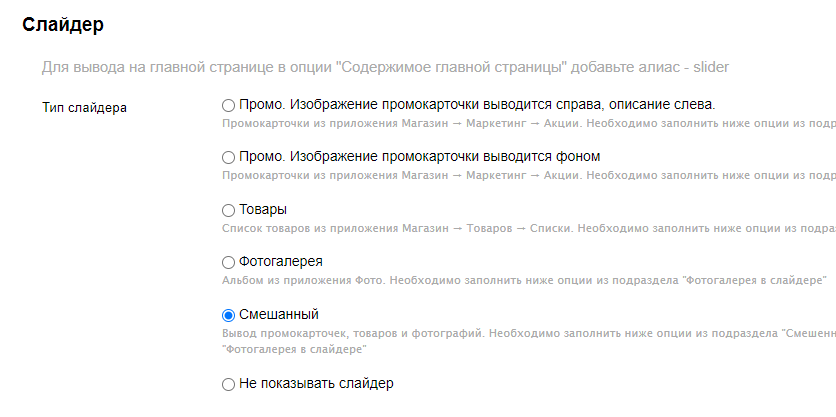Screen dimensions: 836x417
Task: Choose the Фотогалерея radio button
Action: click(228, 262)
